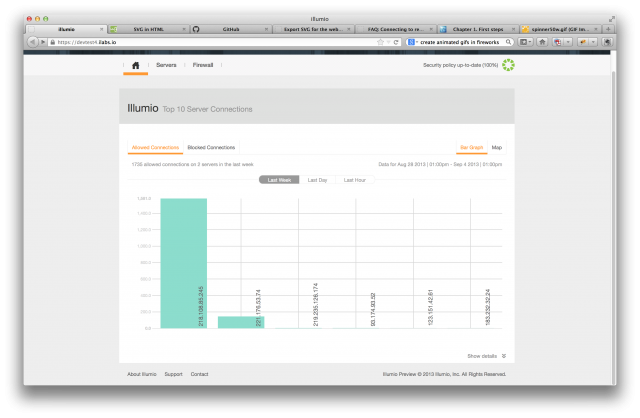Image resolution: width=640 pixels, height=418 pixels.
Task: Close the GitHub browser tab
Action: point(266,29)
